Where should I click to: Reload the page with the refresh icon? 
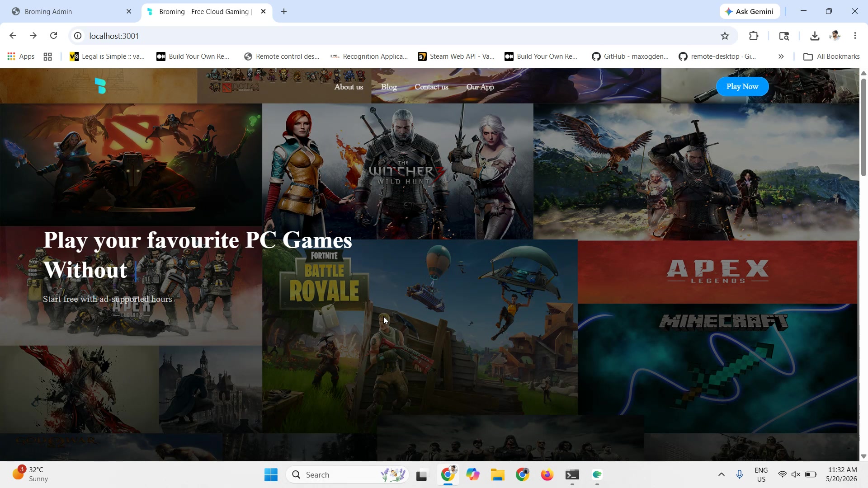(53, 36)
